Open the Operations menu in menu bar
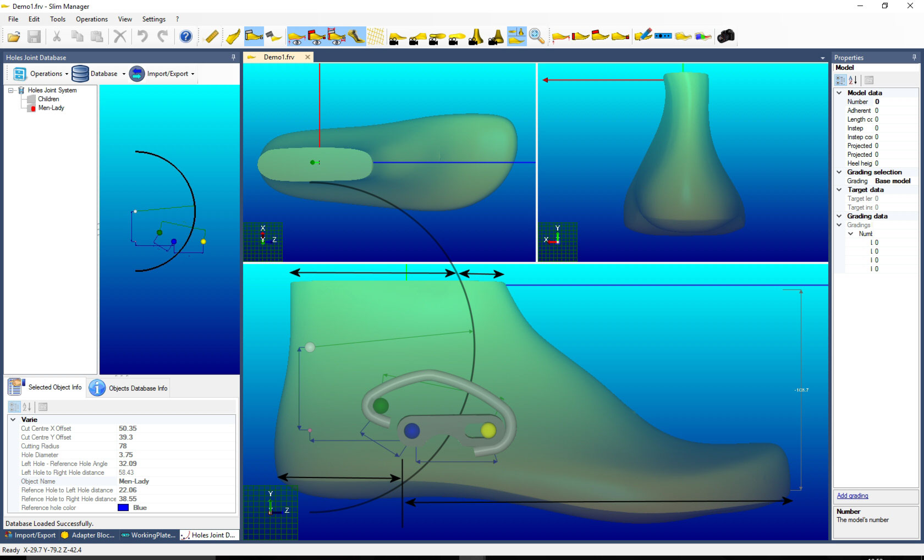This screenshot has height=560, width=924. [92, 19]
